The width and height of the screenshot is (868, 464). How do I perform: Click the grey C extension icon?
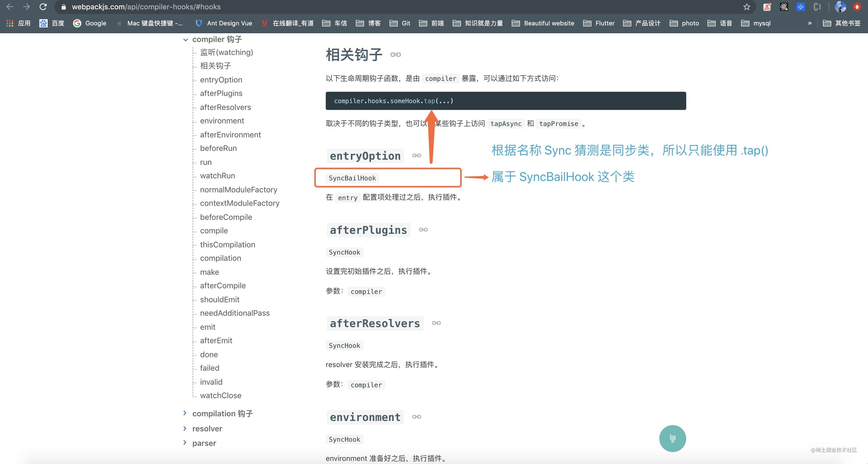pyautogui.click(x=817, y=7)
